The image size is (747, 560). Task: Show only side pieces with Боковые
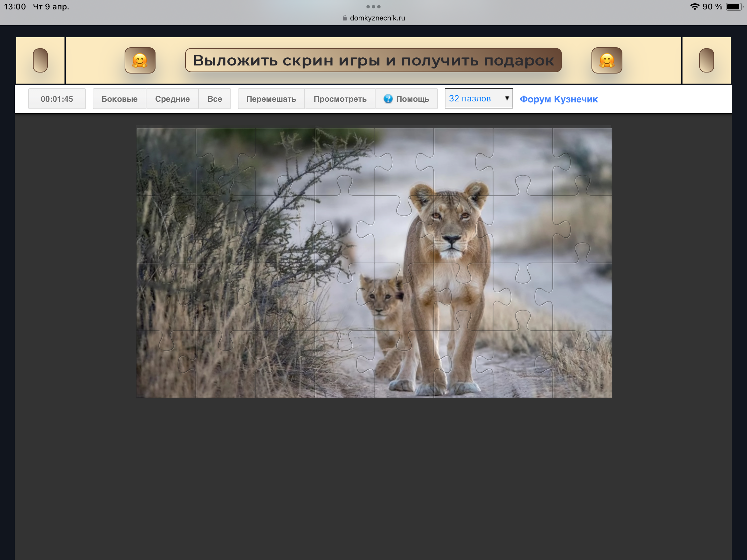point(119,99)
